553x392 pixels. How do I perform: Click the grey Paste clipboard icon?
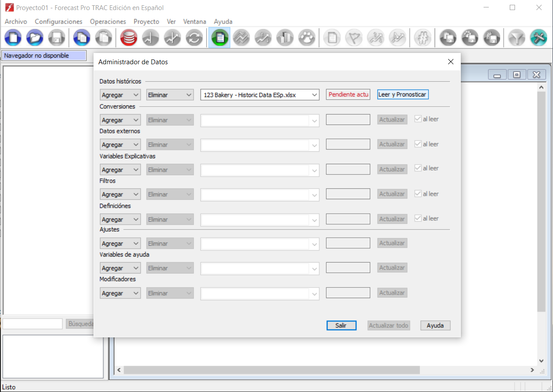pos(104,38)
